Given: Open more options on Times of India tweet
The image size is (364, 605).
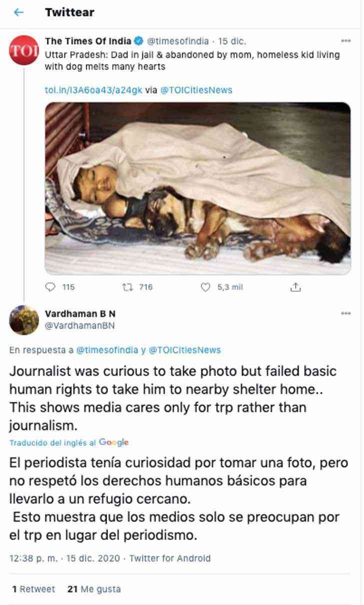Looking at the screenshot, I should [x=345, y=41].
